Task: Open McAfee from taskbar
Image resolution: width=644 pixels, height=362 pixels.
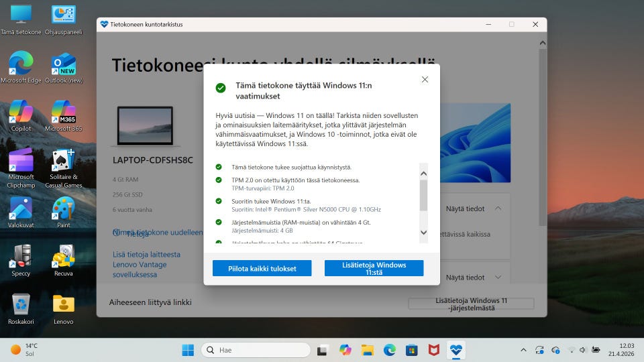Action: 434,350
